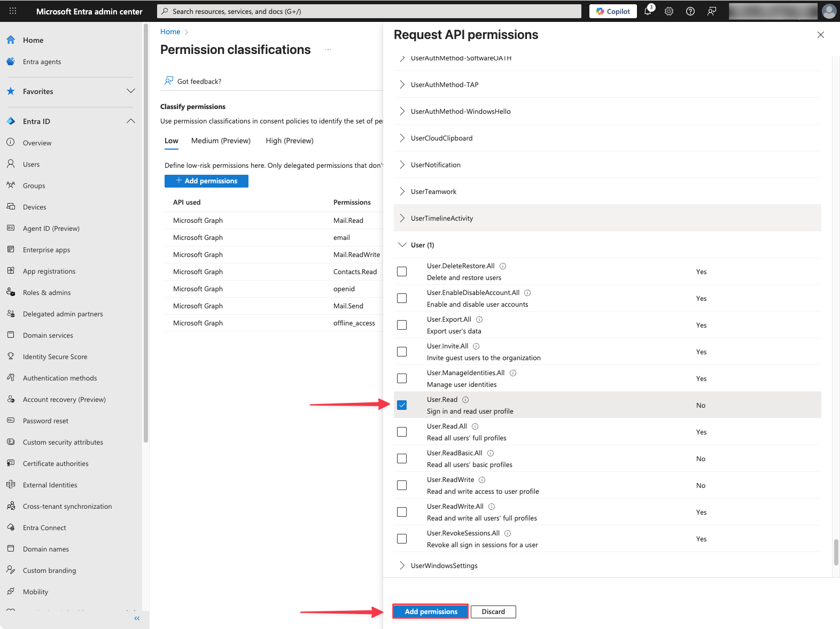
Task: Click the Discard button
Action: coord(493,611)
